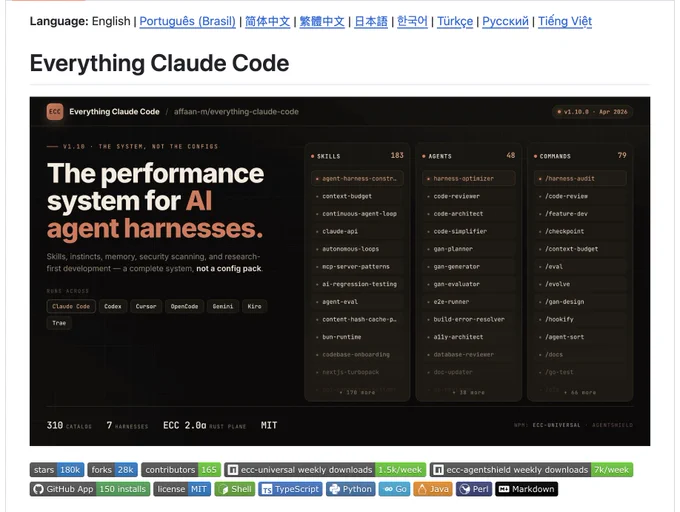
Task: Click the Kiro harness chip
Action: 255,306
